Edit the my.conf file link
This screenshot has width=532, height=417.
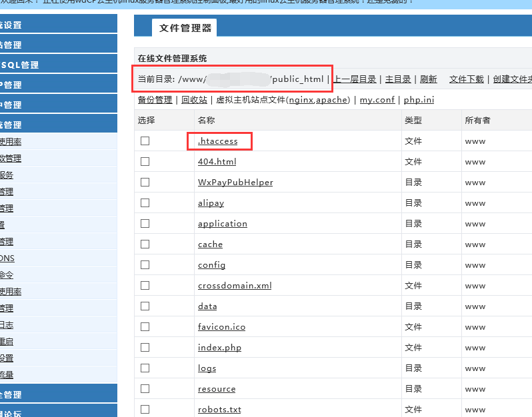[377, 100]
